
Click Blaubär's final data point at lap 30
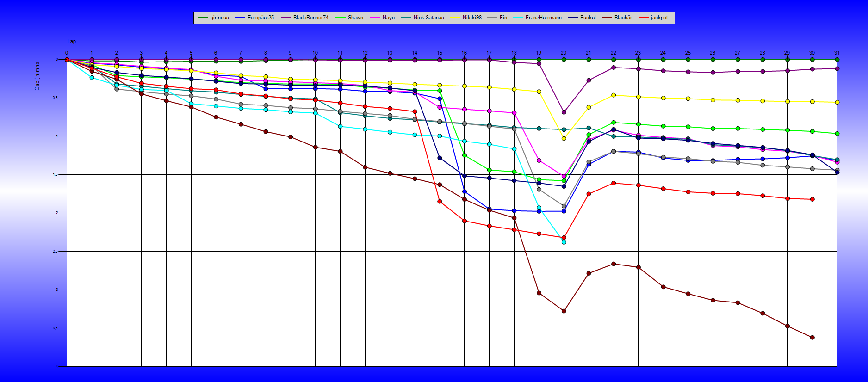coord(812,338)
